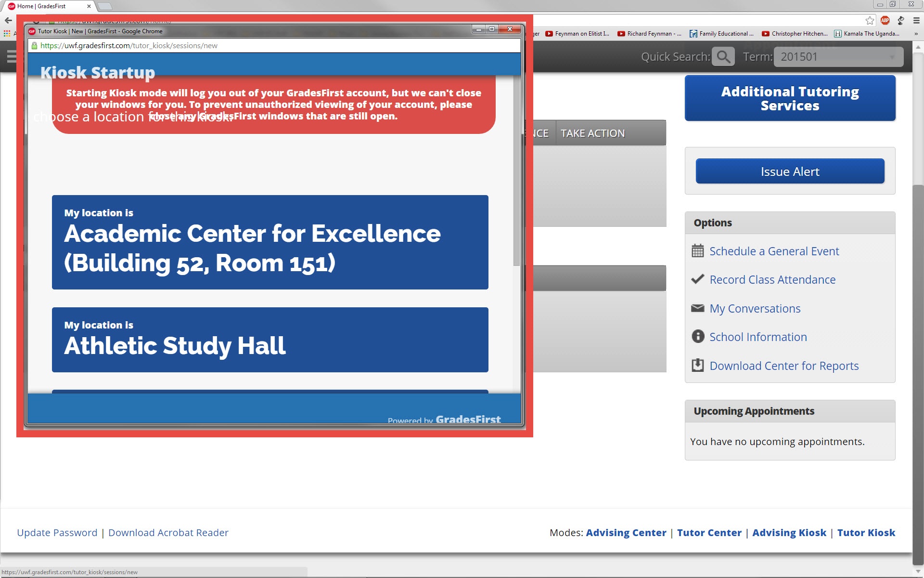This screenshot has height=578, width=924.
Task: Open Schedule a General Event link
Action: (x=774, y=251)
